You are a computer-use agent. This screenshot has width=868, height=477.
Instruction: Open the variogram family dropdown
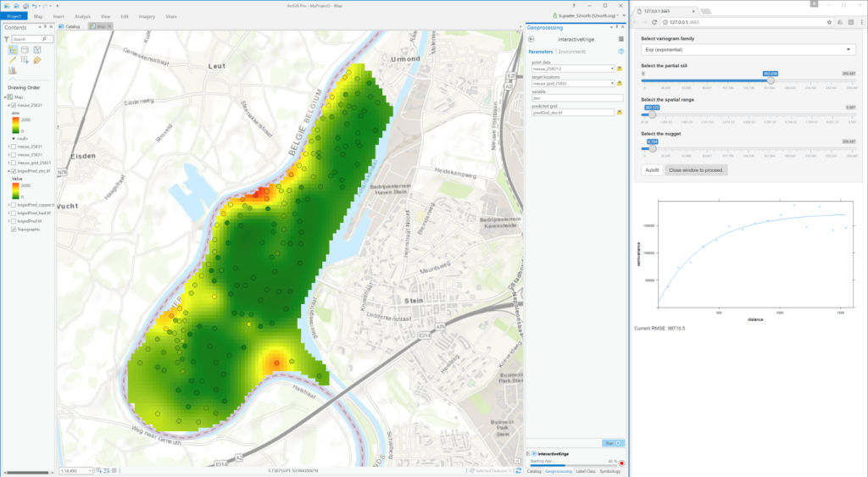click(748, 50)
